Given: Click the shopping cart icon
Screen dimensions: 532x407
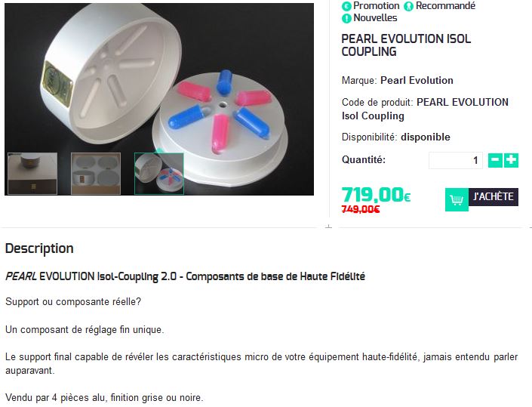Looking at the screenshot, I should point(457,199).
